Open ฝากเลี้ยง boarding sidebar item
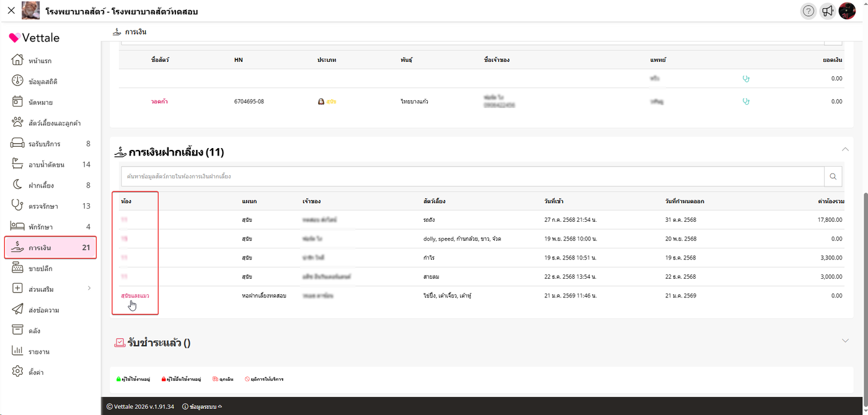Screen dimensions: 868x415 [41, 185]
